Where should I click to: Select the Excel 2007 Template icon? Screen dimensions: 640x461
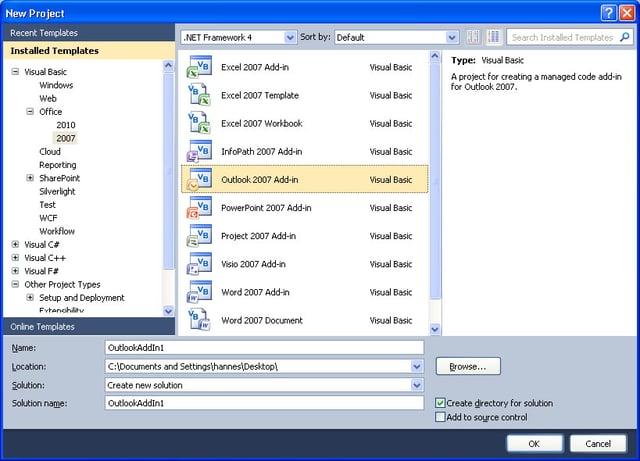coord(199,95)
